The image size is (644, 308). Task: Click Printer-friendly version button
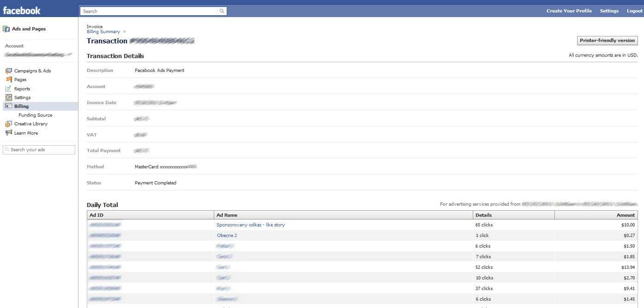[608, 41]
